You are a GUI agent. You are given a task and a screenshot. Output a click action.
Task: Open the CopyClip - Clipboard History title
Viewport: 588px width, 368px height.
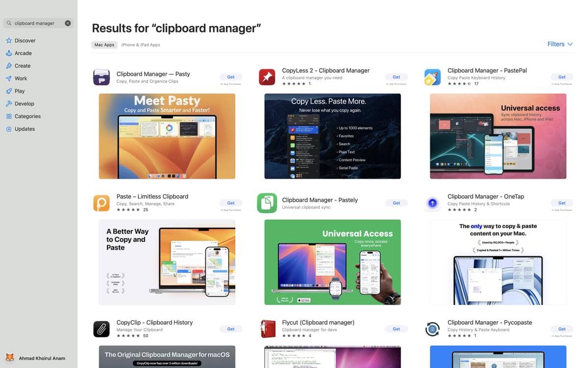click(x=155, y=323)
